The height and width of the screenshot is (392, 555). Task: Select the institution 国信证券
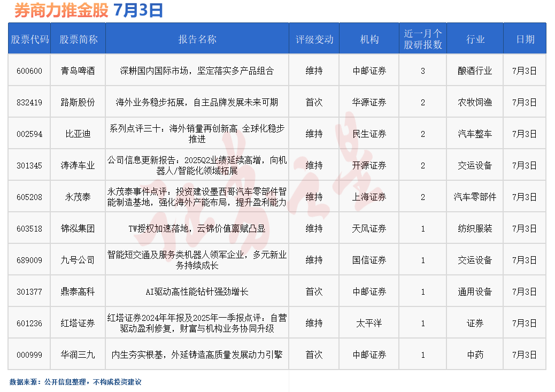tap(369, 260)
